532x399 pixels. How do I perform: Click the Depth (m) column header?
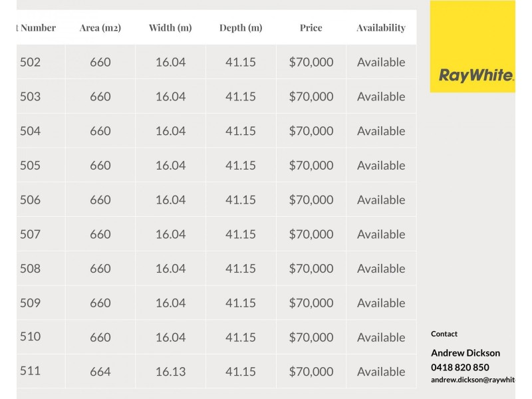coord(241,28)
